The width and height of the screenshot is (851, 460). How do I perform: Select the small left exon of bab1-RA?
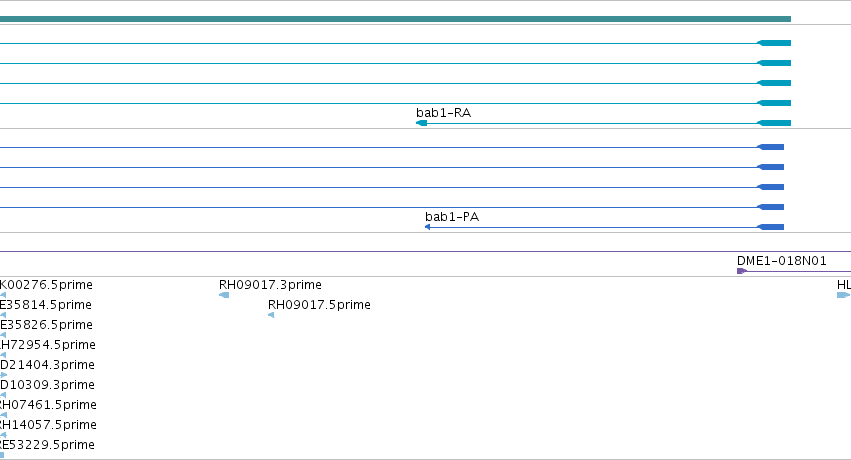click(x=422, y=123)
